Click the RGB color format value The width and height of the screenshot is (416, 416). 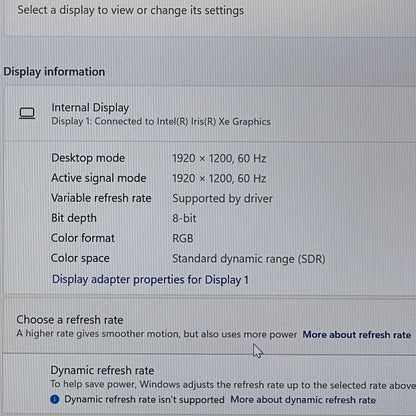pos(183,238)
